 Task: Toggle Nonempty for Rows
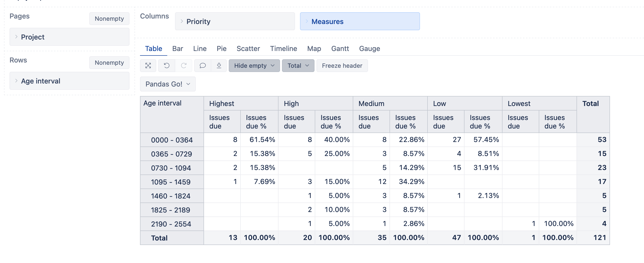pyautogui.click(x=109, y=62)
